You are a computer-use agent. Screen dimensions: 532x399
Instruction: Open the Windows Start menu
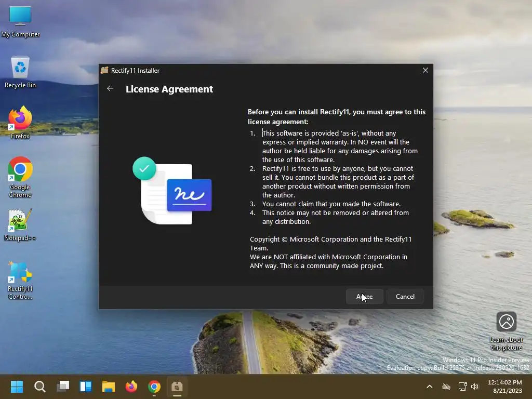point(17,387)
